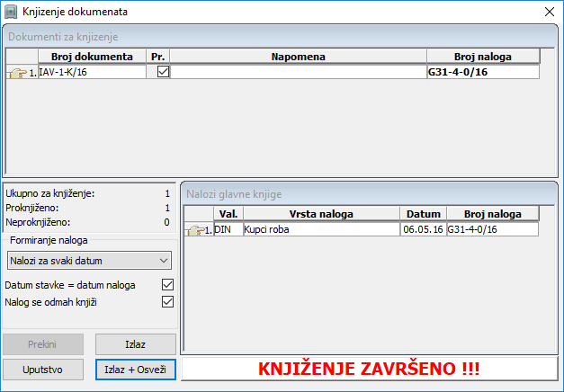Click the Napomena column header

coord(298,57)
